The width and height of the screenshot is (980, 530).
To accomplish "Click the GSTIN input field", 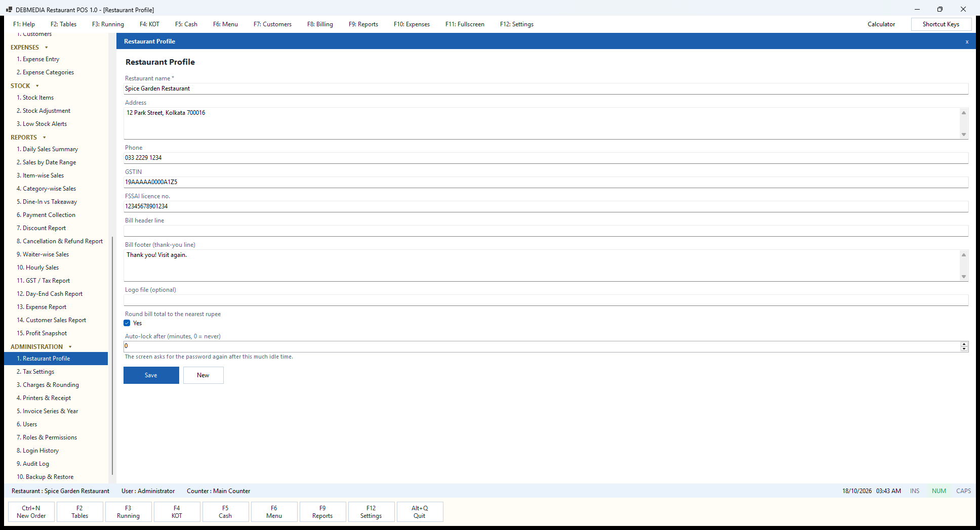I will (x=546, y=182).
